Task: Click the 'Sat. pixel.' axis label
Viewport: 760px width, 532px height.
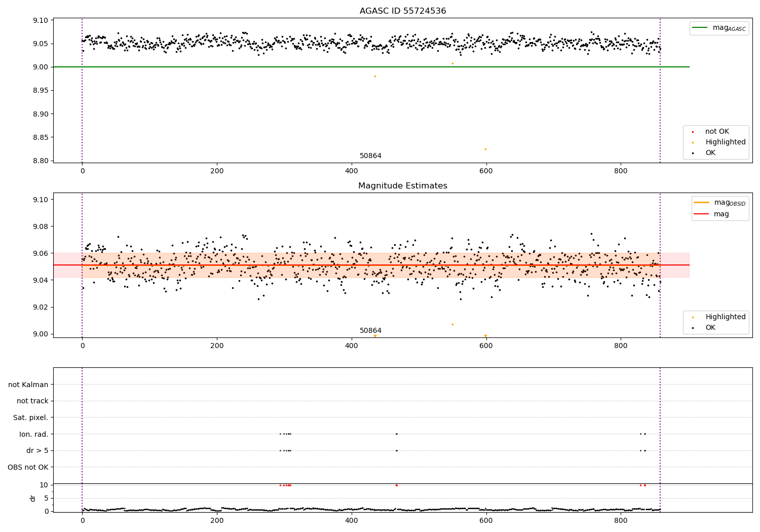Action: pos(31,417)
